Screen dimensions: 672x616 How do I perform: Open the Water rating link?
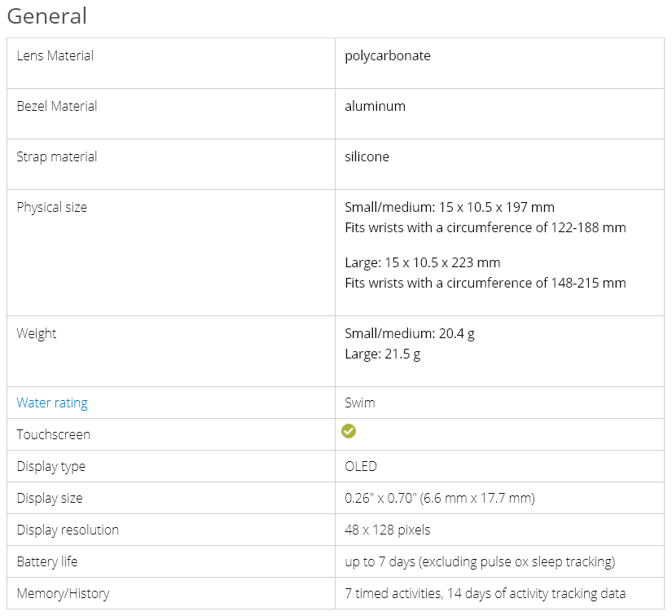52,403
